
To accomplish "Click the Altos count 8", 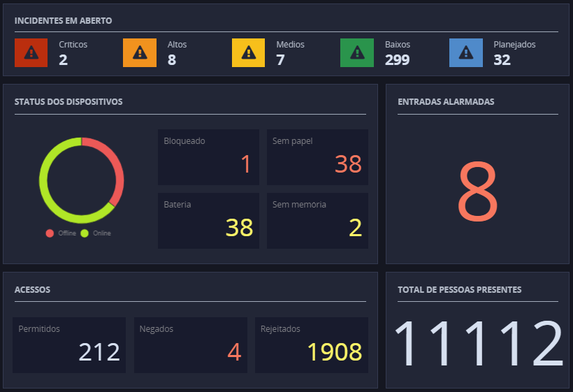I will [x=172, y=60].
